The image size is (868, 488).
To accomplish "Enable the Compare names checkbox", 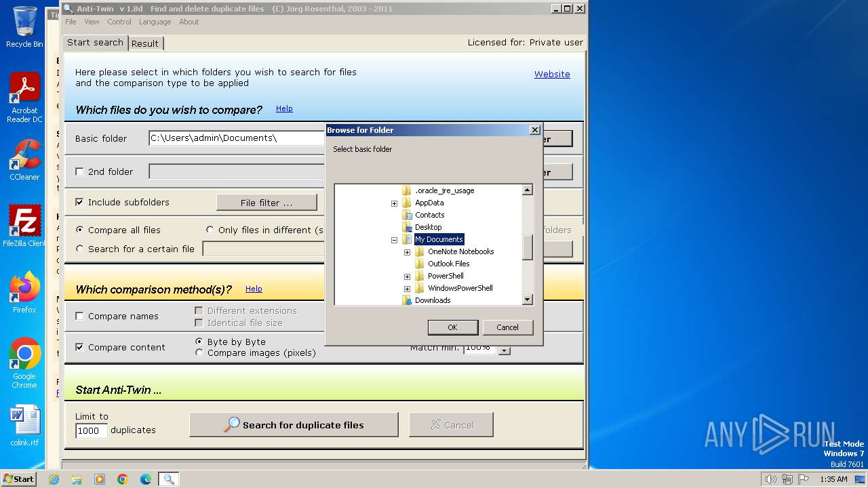I will click(x=79, y=316).
